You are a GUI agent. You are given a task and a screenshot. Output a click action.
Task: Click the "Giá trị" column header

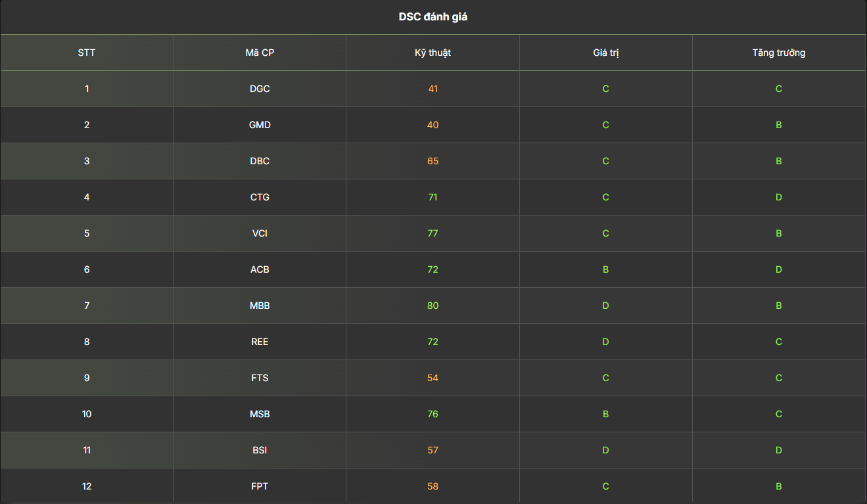tap(605, 53)
